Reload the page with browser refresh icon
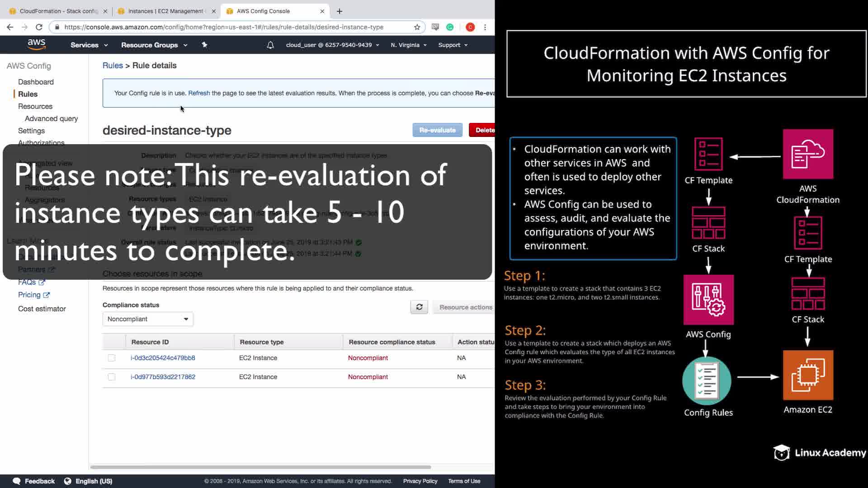This screenshot has width=868, height=488. pos(39,27)
